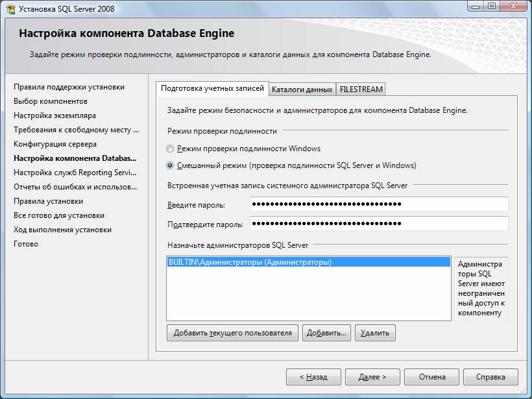Click the Готово step
This screenshot has width=532, height=399.
pos(26,244)
